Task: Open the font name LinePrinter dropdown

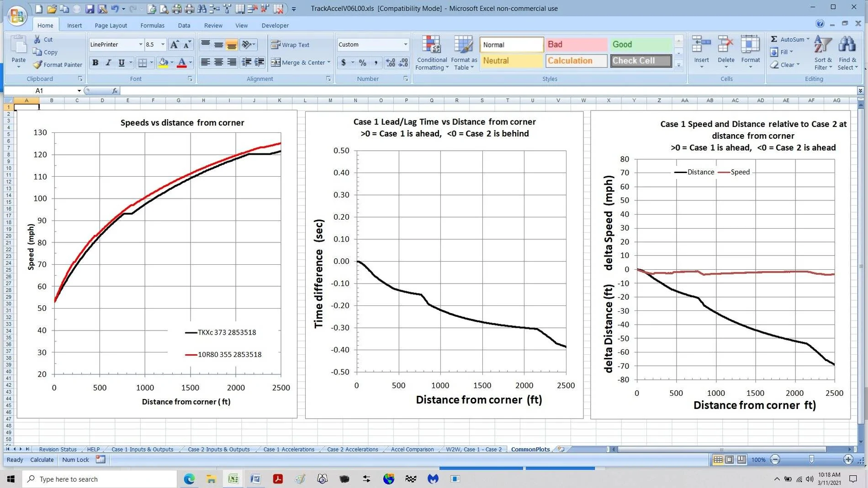Action: coord(140,44)
